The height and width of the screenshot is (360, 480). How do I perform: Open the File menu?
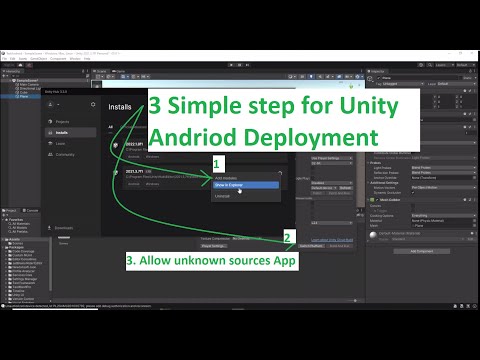(5, 59)
